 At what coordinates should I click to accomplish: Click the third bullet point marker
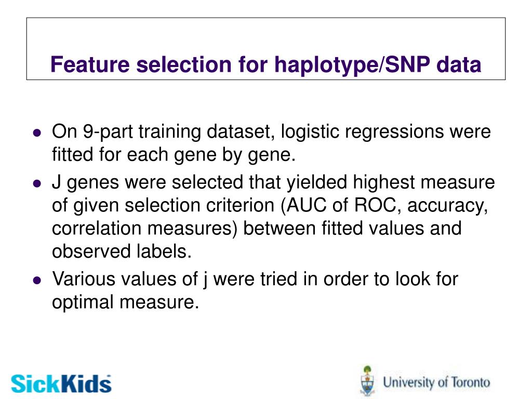click(x=37, y=280)
